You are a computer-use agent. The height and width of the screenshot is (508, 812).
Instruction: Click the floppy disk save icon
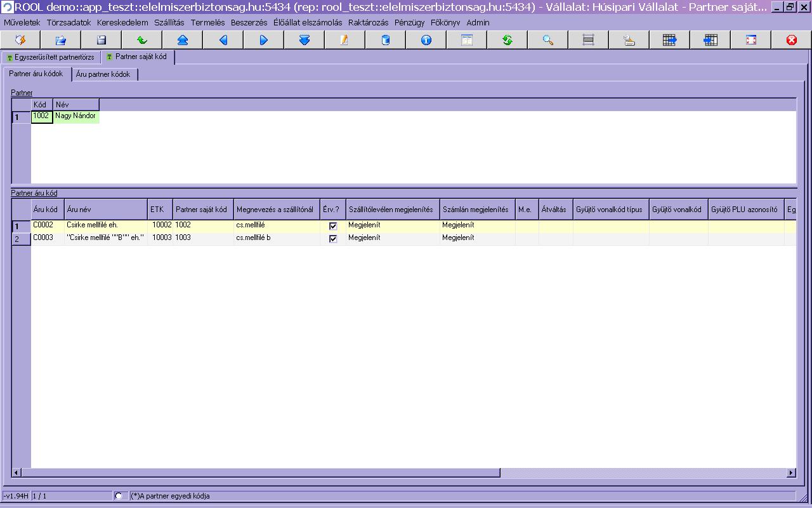[101, 40]
